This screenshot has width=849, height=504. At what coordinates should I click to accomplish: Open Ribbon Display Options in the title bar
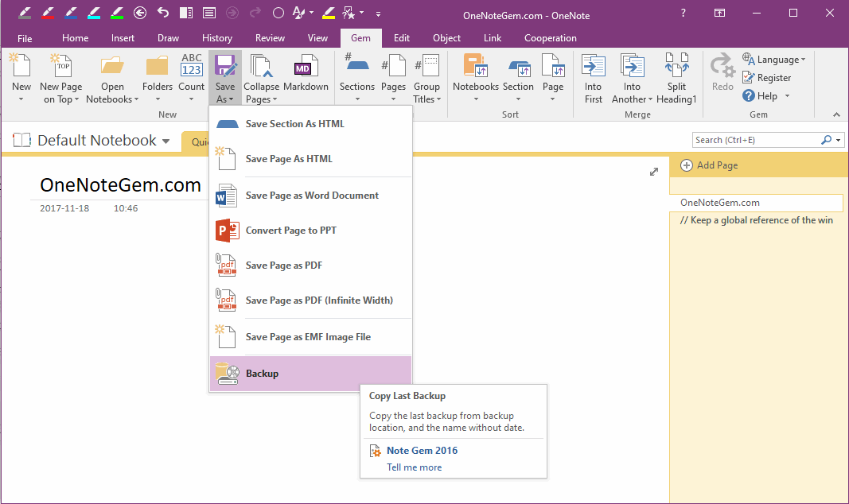click(719, 13)
